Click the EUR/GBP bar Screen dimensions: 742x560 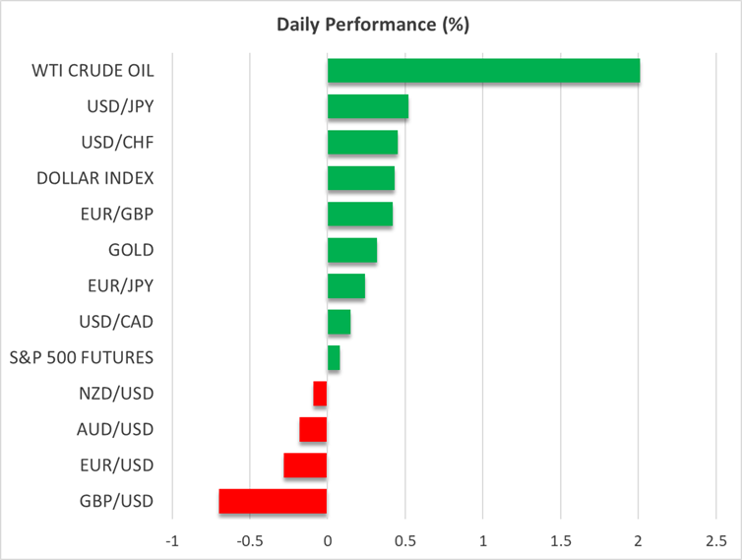359,214
